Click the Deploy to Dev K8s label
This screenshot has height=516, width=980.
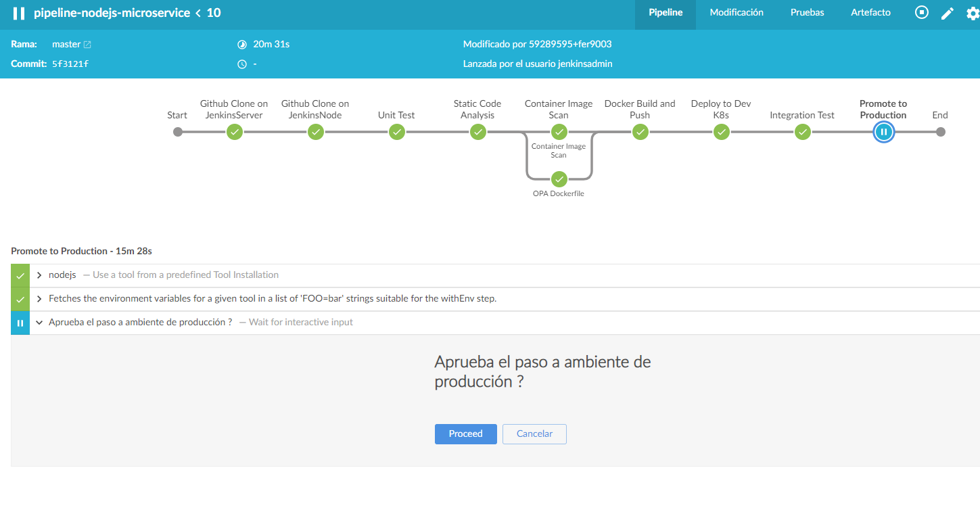[721, 110]
